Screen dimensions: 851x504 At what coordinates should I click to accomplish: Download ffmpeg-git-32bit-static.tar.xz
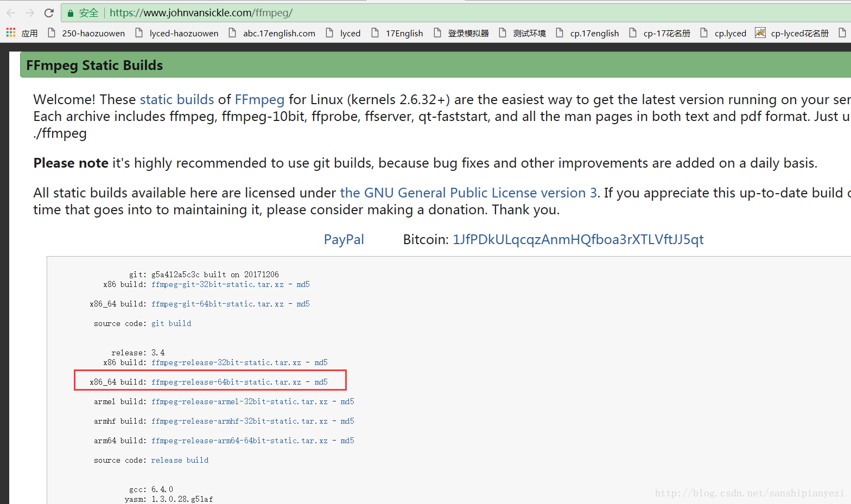(x=217, y=284)
